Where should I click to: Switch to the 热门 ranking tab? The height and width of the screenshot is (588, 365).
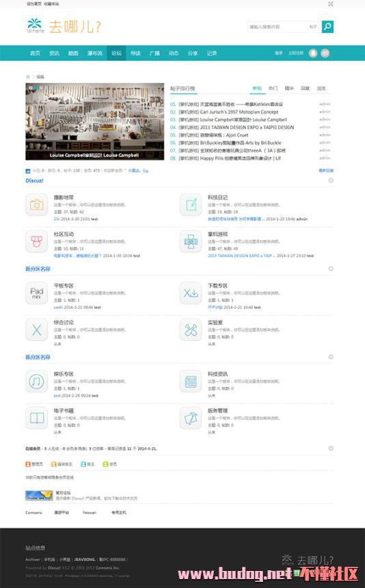[x=273, y=88]
